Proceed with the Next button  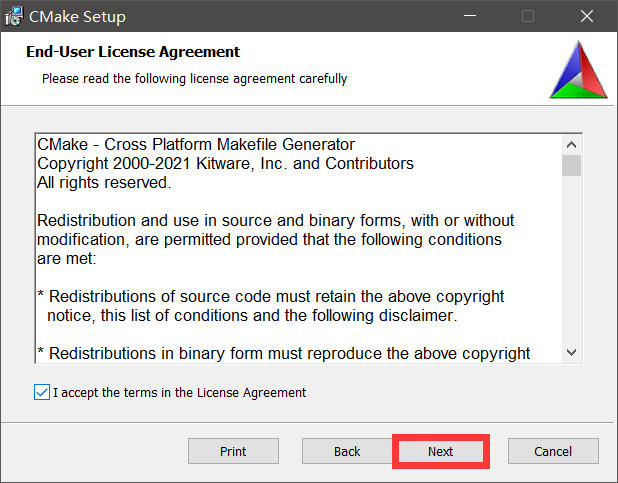441,451
